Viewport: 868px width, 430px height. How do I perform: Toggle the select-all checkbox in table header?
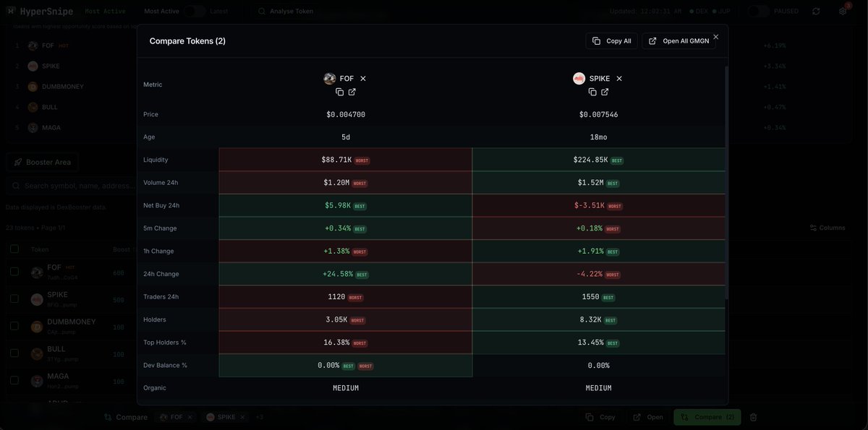click(14, 249)
